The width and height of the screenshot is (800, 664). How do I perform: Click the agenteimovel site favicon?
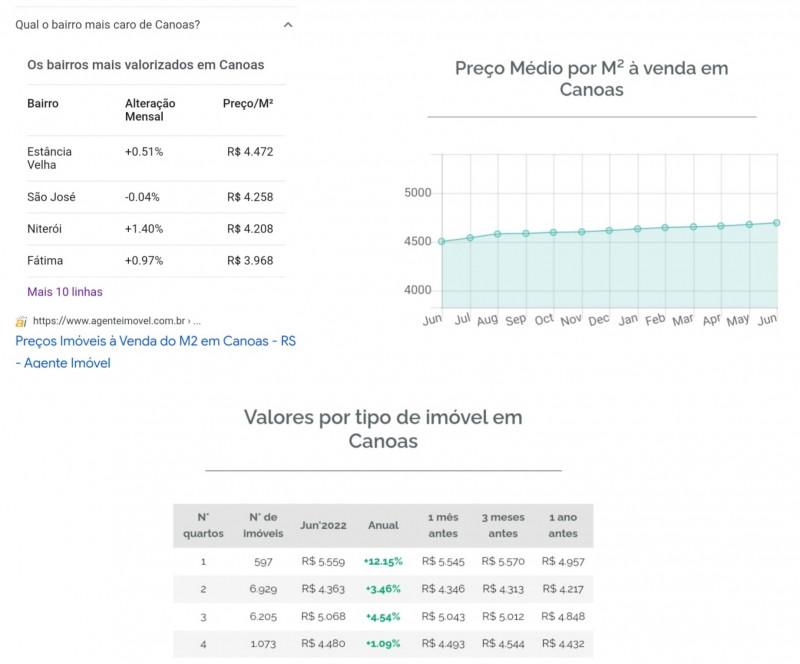pyautogui.click(x=21, y=321)
